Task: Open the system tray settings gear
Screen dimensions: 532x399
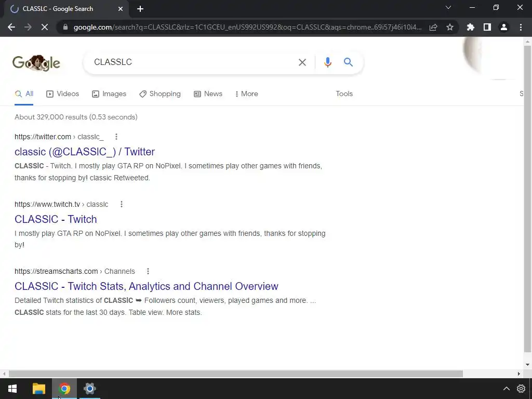Action: pyautogui.click(x=521, y=389)
